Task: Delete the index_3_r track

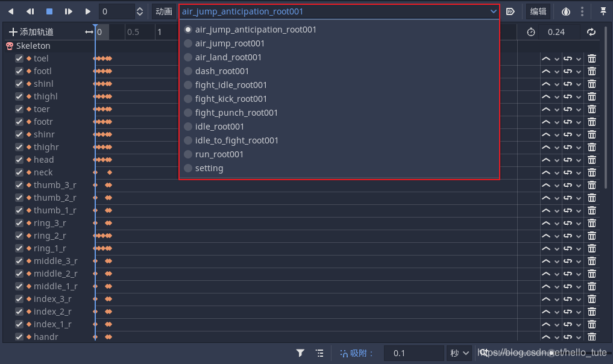Action: 592,299
